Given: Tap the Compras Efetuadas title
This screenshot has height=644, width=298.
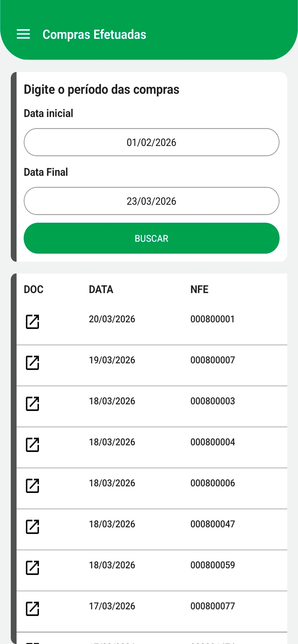Looking at the screenshot, I should [94, 34].
